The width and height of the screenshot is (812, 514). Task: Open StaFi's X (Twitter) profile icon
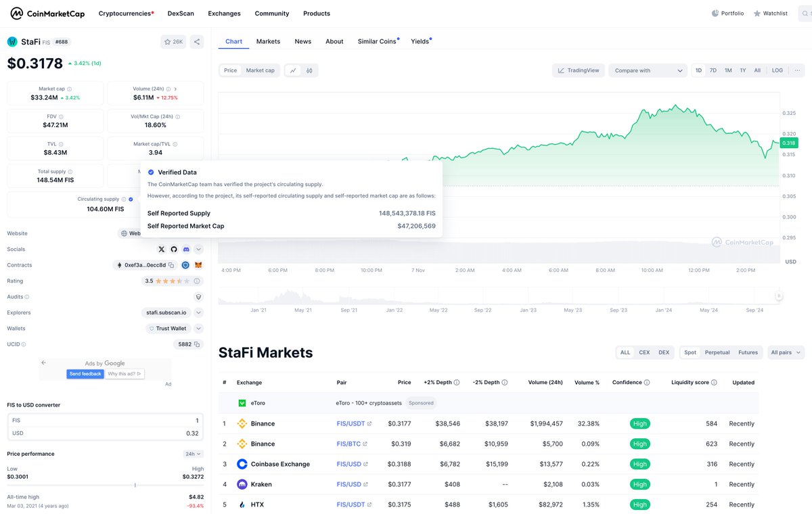[x=162, y=250]
